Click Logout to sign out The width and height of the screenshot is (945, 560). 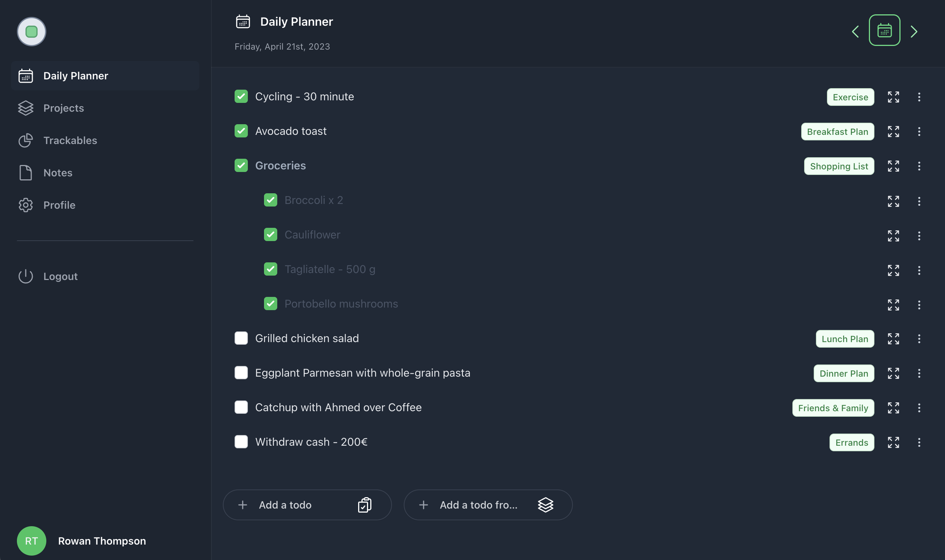[61, 276]
